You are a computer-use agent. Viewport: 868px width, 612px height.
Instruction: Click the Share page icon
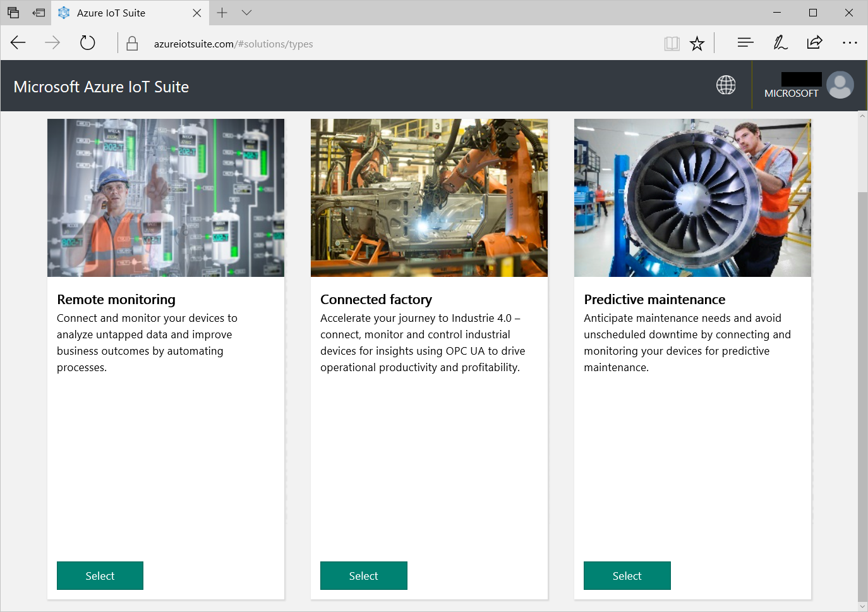tap(814, 42)
